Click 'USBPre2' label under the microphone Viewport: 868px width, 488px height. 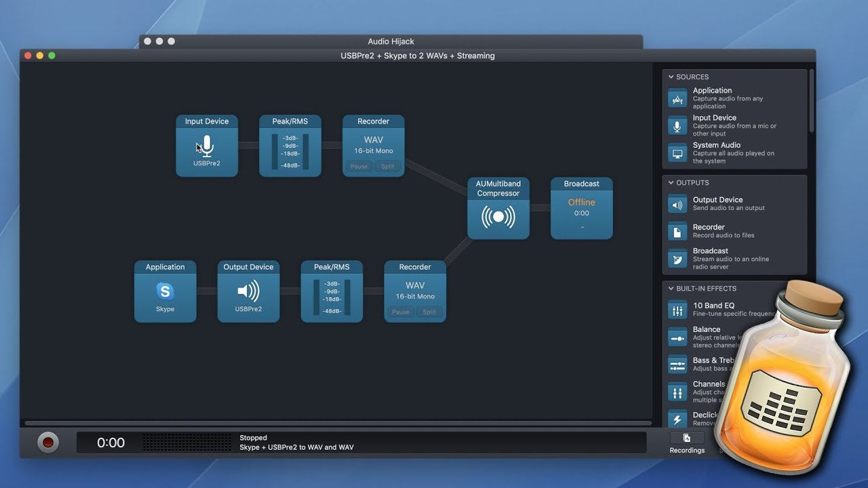207,163
